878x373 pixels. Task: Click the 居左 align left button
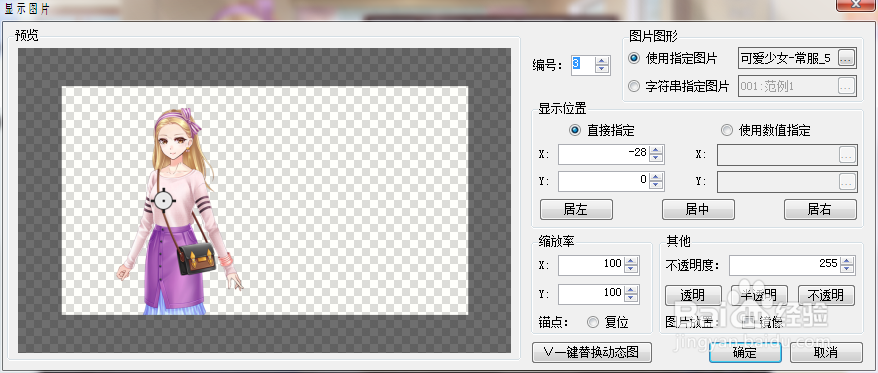tap(576, 209)
